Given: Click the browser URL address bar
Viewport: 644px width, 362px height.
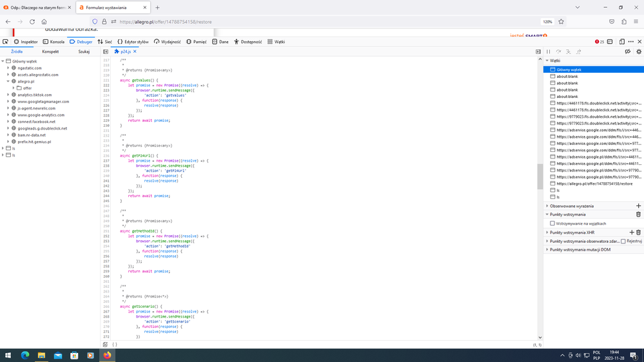Looking at the screenshot, I should click(322, 21).
